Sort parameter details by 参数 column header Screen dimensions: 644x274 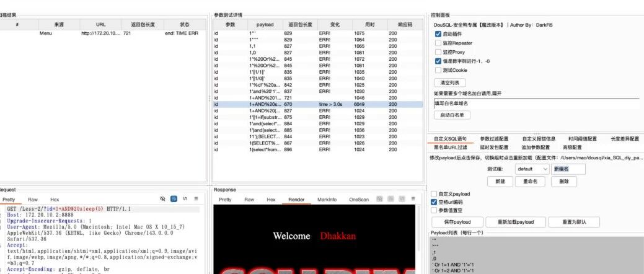click(x=230, y=25)
